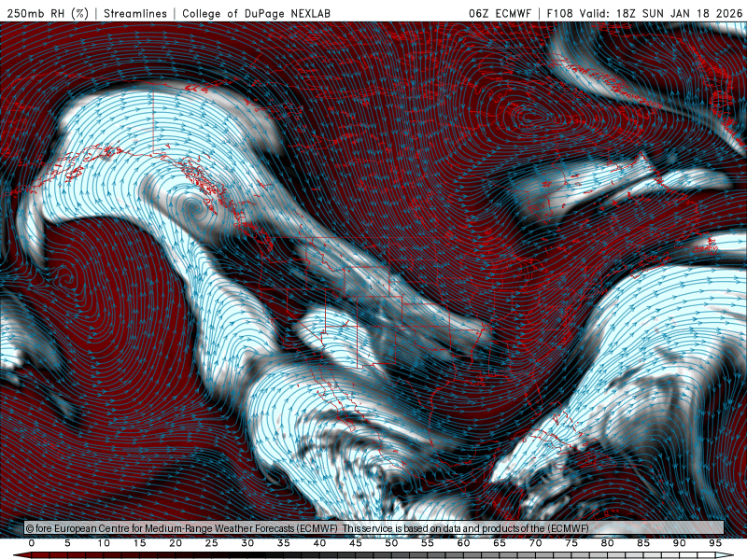
Task: Click the '30' label on the RH scale
Action: pyautogui.click(x=247, y=543)
